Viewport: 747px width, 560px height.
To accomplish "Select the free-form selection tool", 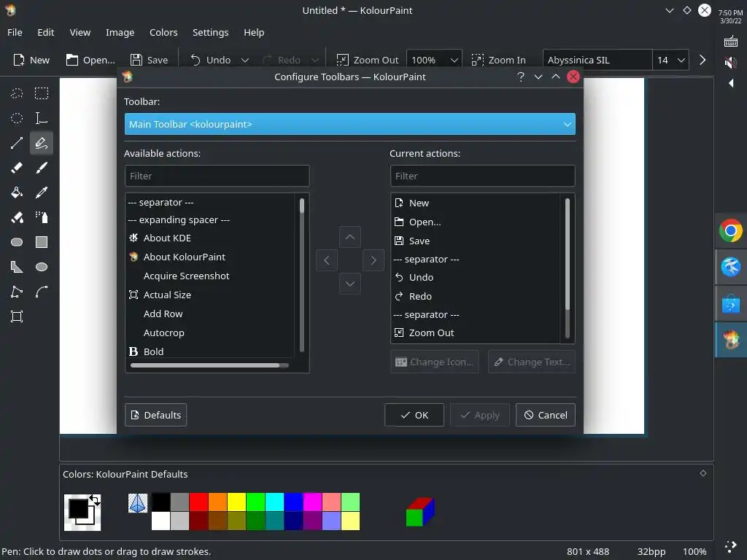I will click(17, 93).
